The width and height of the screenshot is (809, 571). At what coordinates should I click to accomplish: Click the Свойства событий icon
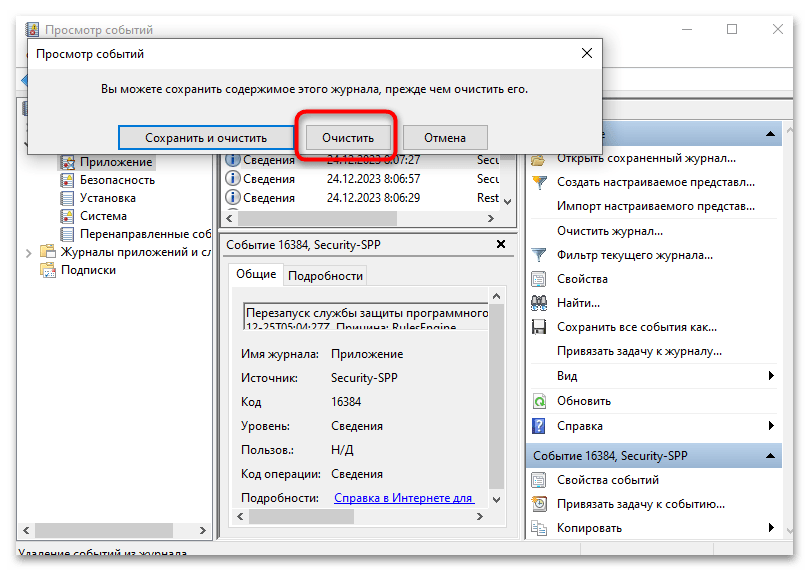pos(539,480)
